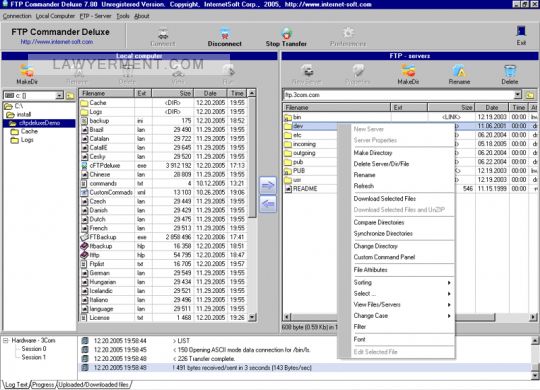The width and height of the screenshot is (540, 390).
Task: Sort the local list by the Size column
Action: 173,93
